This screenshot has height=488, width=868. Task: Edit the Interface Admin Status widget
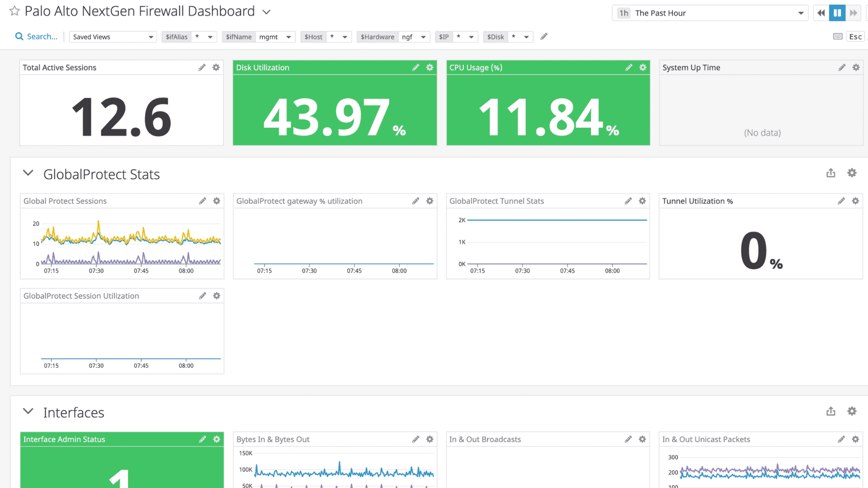click(203, 439)
